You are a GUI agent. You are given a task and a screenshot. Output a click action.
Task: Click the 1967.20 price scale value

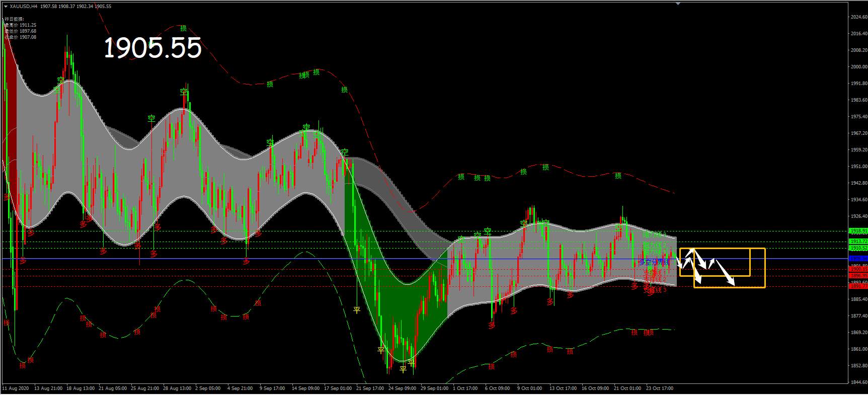859,133
